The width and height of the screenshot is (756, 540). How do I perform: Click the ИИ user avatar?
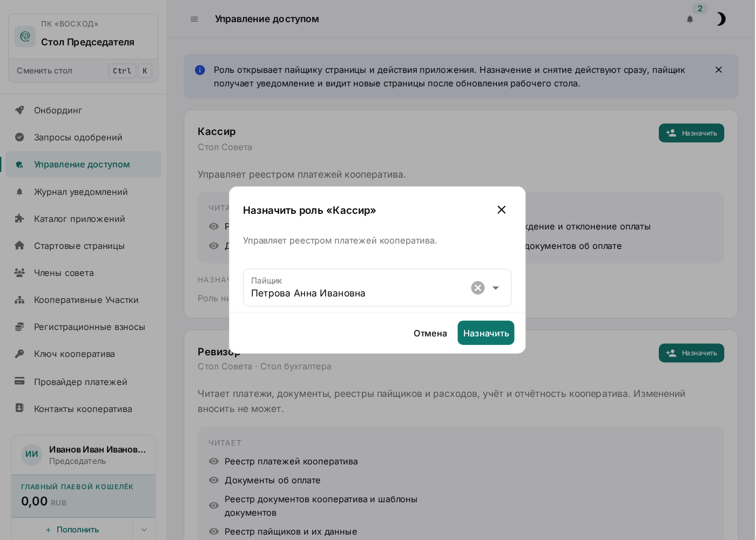click(32, 454)
